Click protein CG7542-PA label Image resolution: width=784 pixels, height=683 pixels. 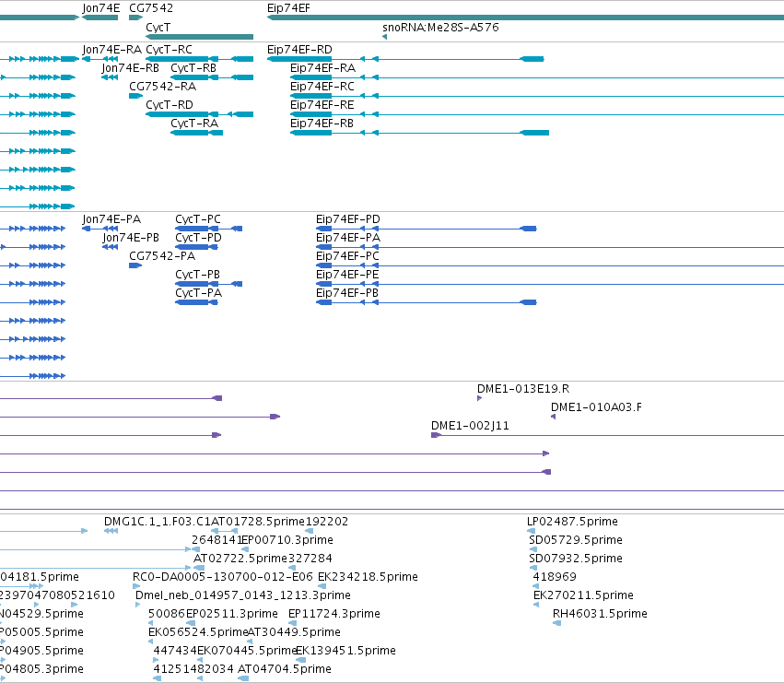(x=162, y=256)
